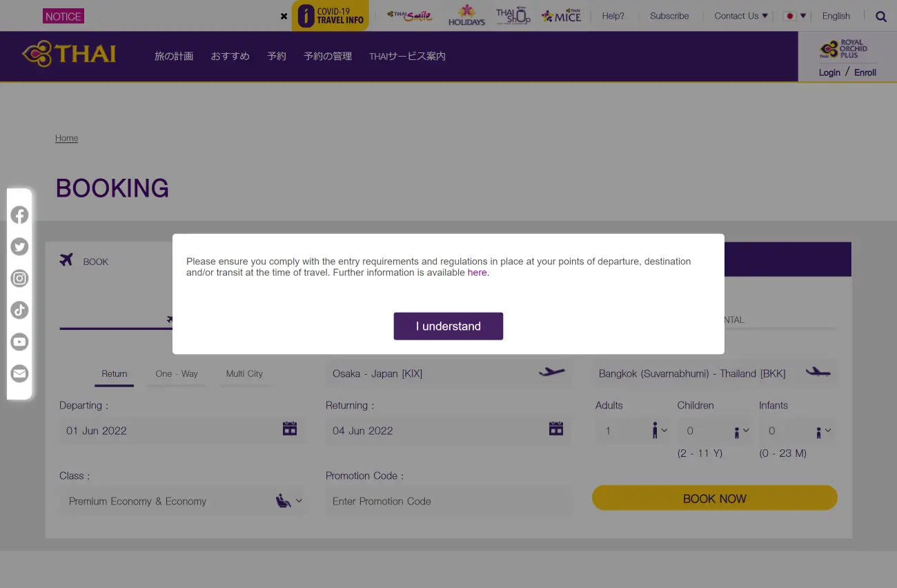Viewport: 897px width, 588px height.
Task: Open the THAI MICE logo
Action: click(562, 15)
